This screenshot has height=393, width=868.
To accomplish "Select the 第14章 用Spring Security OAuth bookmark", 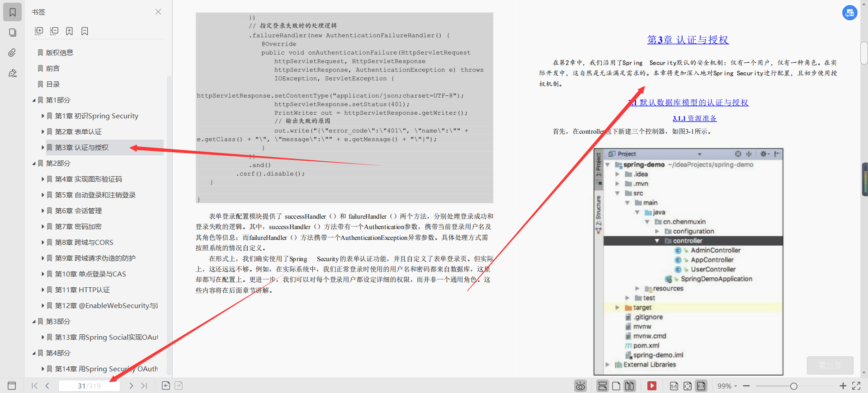I will (106, 369).
